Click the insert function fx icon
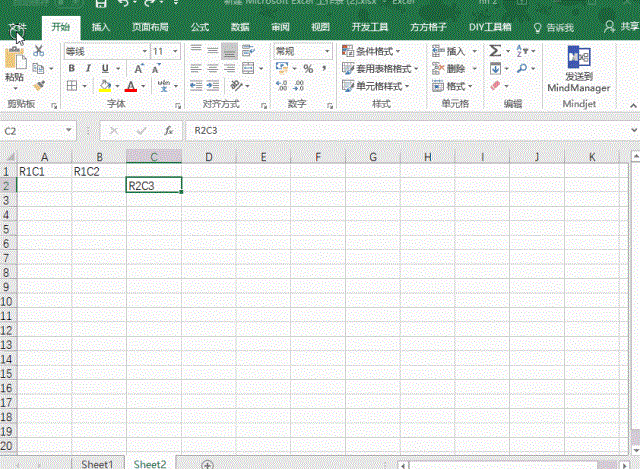 (x=169, y=131)
